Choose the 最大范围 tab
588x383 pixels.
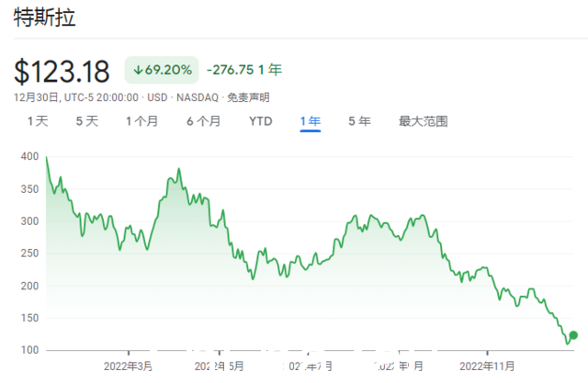tap(423, 121)
